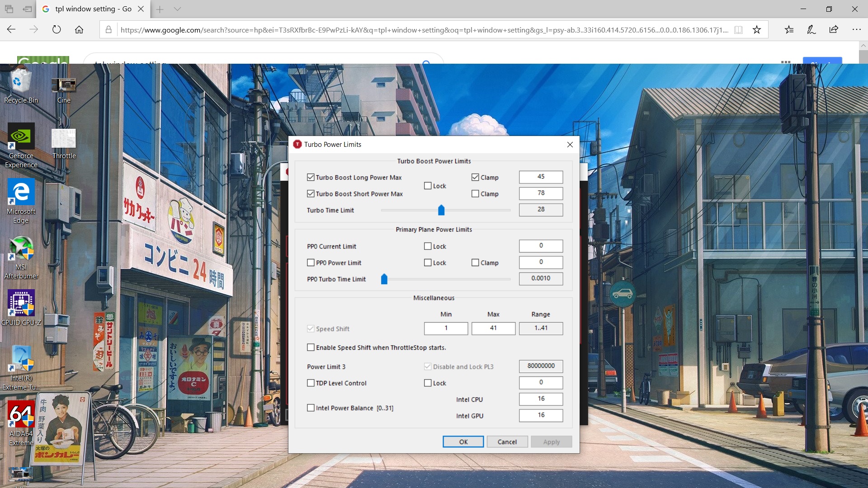
Task: Click the Speed Shift Range value 1..41
Action: click(x=541, y=328)
